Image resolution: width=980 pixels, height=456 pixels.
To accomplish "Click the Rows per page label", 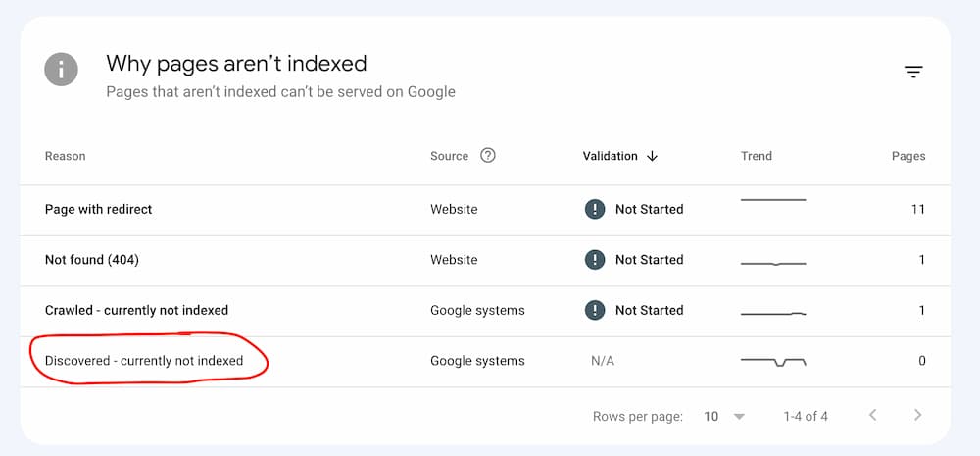I will [638, 416].
